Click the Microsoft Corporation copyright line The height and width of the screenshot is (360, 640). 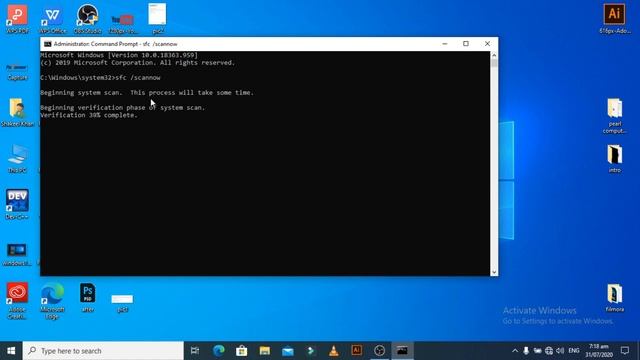pos(138,63)
